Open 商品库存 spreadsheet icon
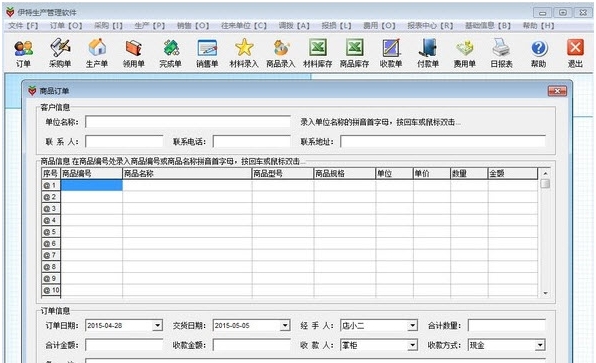 [354, 53]
